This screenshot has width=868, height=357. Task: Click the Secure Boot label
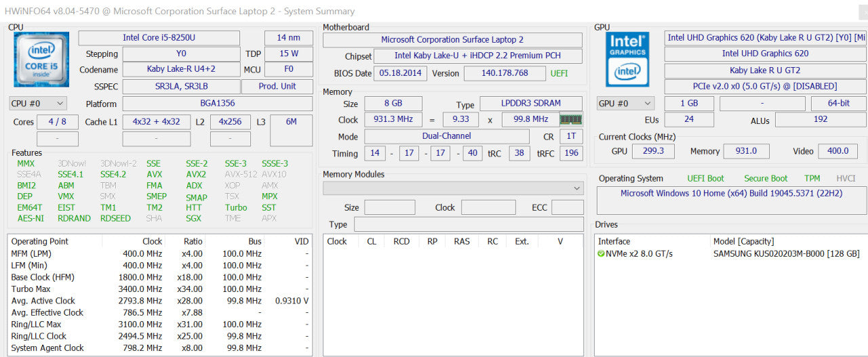pyautogui.click(x=766, y=179)
